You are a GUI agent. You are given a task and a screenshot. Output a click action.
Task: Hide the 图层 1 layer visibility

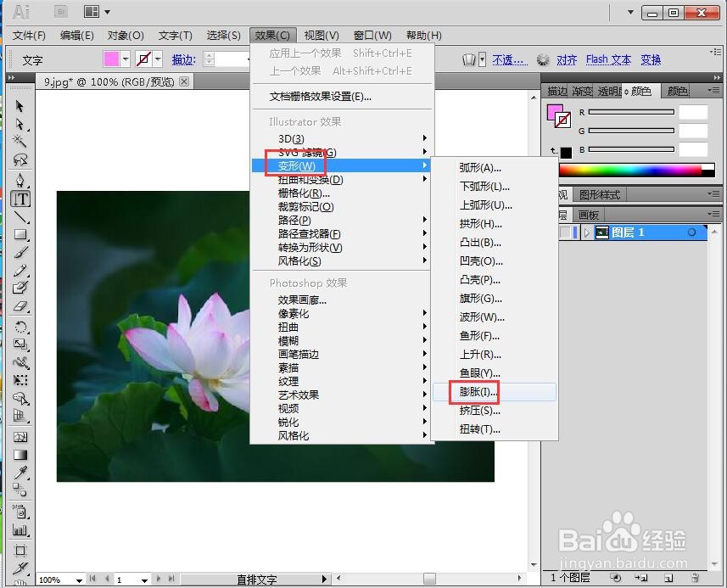[x=564, y=232]
